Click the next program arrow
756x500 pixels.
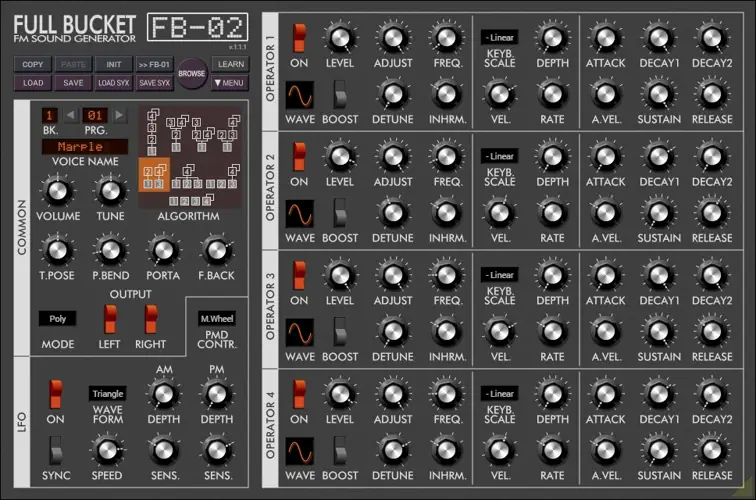point(119,116)
